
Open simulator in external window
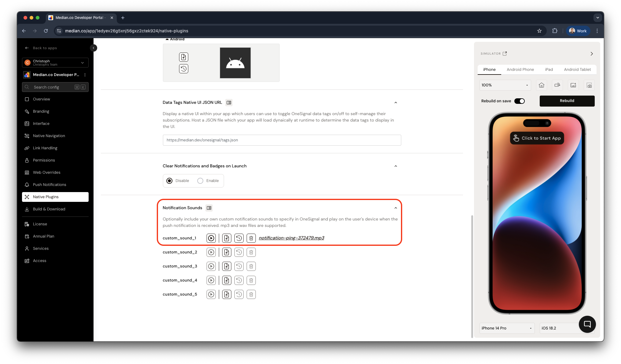coord(505,53)
